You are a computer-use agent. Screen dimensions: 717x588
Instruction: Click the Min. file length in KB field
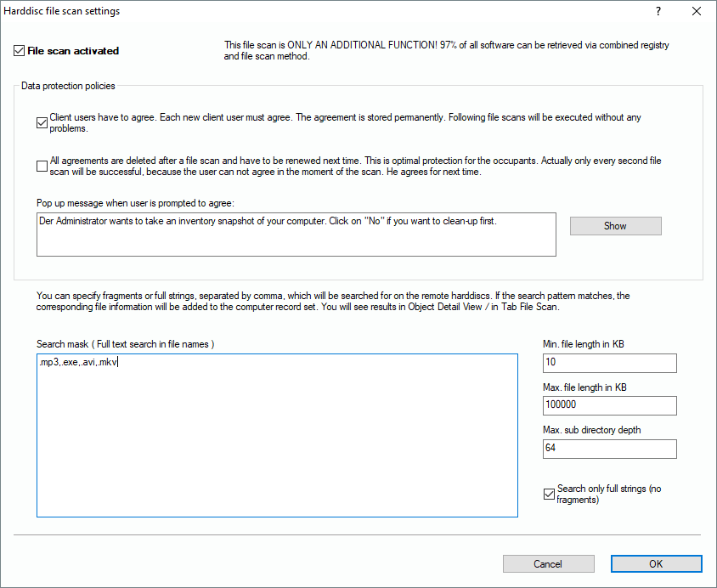pos(609,364)
